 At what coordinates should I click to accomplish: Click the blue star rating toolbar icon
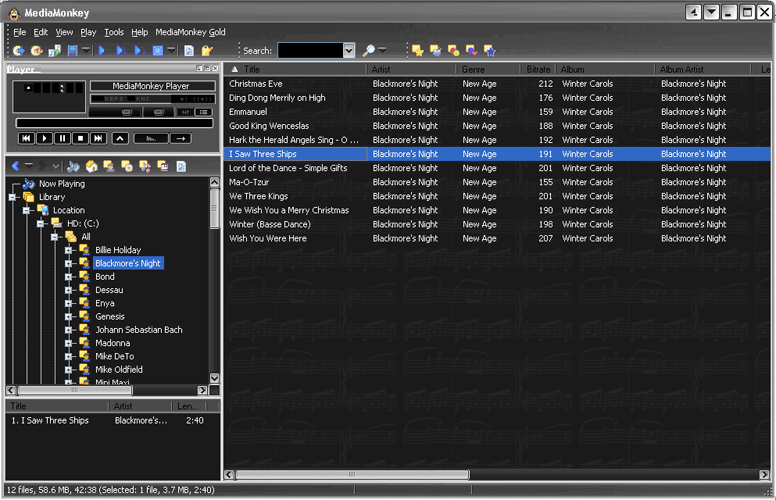pyautogui.click(x=489, y=50)
